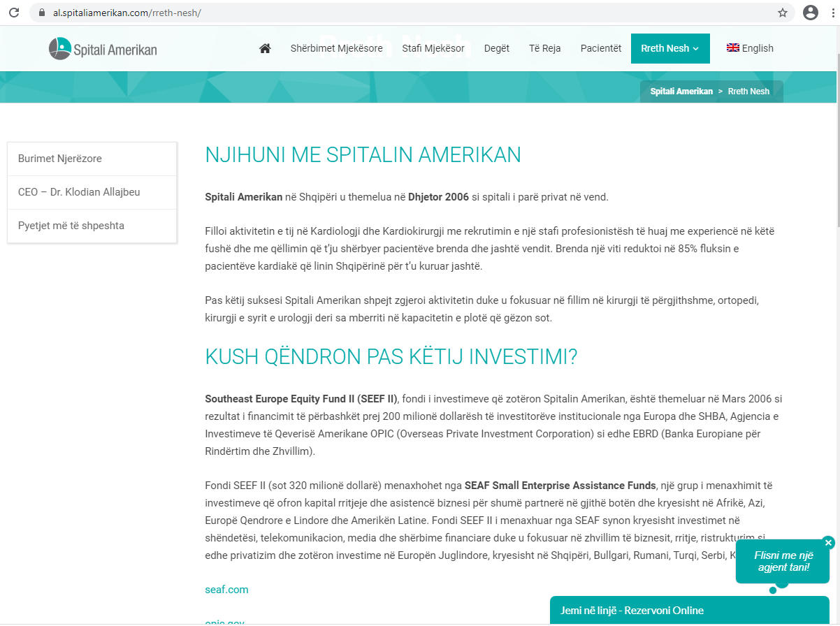Go to the home icon in navigation
Screen dimensions: 840x626
click(x=265, y=48)
